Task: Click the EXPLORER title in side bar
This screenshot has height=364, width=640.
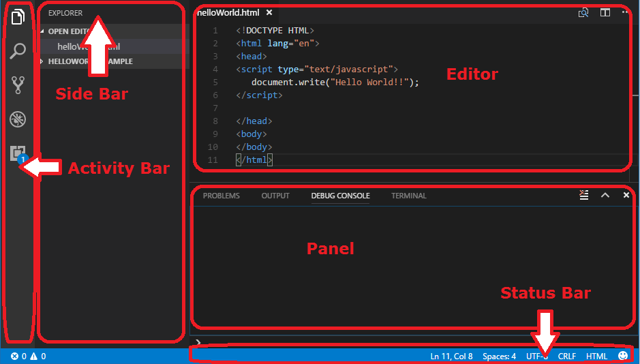Action: (x=65, y=13)
